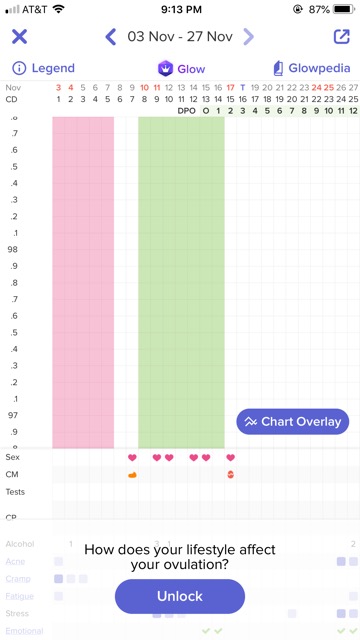Image resolution: width=360 pixels, height=640 pixels.
Task: Tap the pink period zone in chart
Action: point(83,282)
